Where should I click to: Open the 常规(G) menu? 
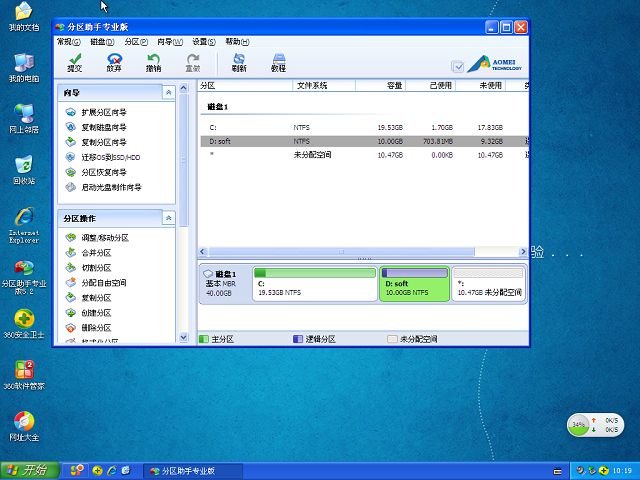(x=69, y=42)
